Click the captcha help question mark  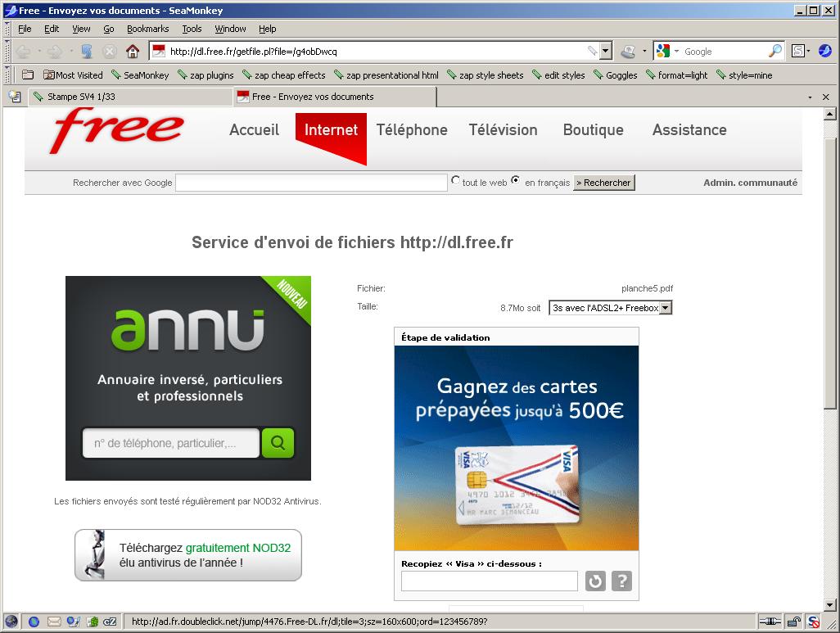pos(621,581)
